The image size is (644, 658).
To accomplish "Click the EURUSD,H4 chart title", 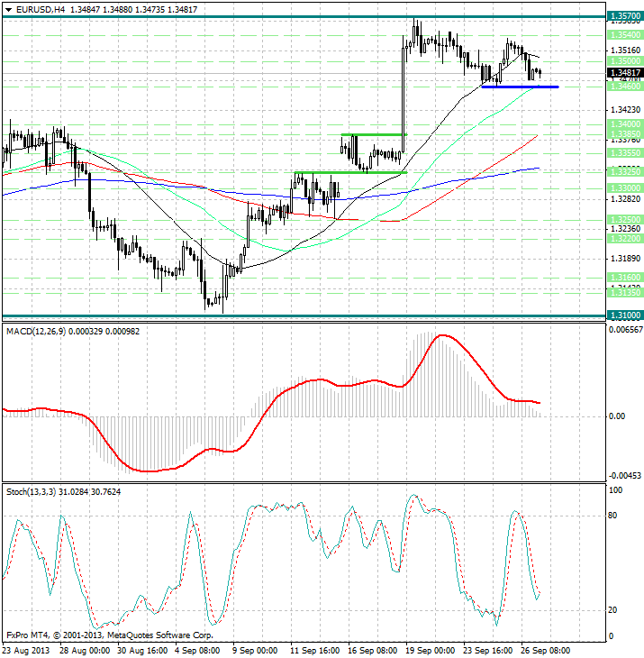I will coord(41,9).
